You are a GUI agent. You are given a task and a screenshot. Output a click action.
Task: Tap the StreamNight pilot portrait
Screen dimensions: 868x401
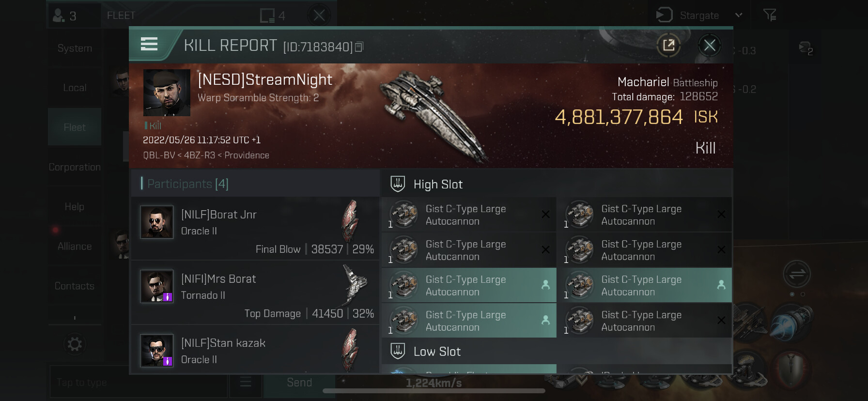click(167, 93)
